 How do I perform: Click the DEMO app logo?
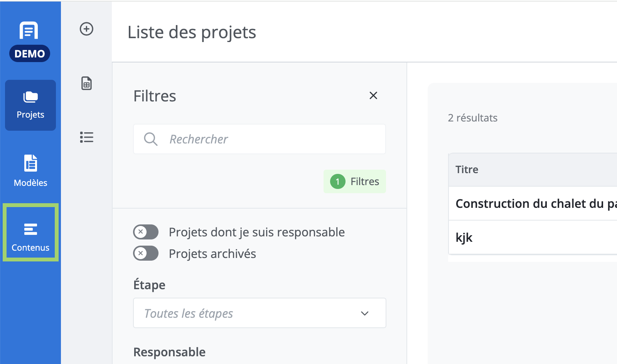coord(30,41)
